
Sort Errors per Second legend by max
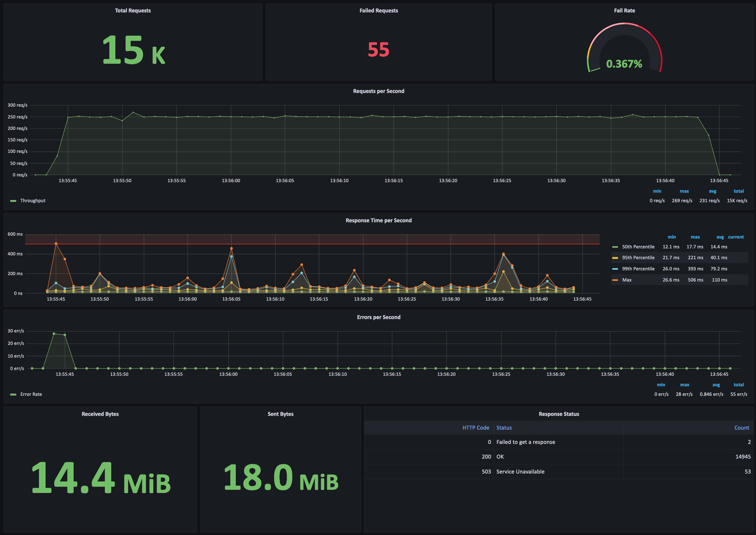pos(685,385)
